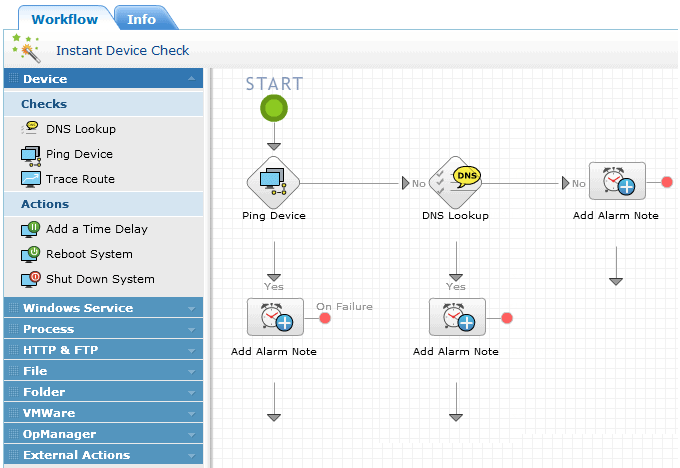
Task: Select the top-right Add Alarm Note node
Action: 617,181
